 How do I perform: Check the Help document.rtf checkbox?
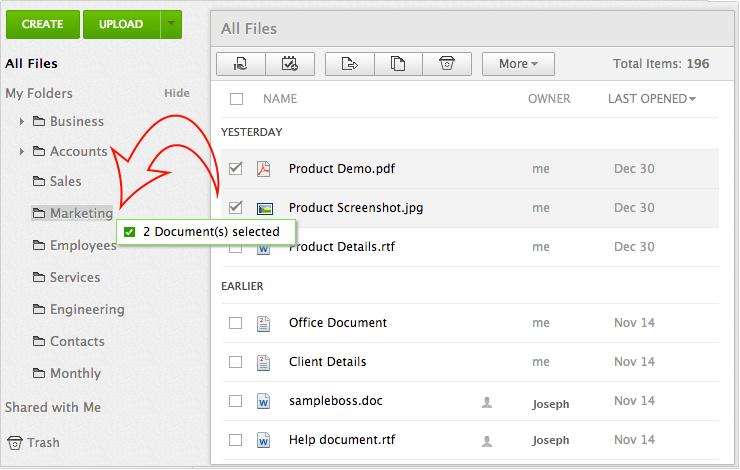click(235, 440)
